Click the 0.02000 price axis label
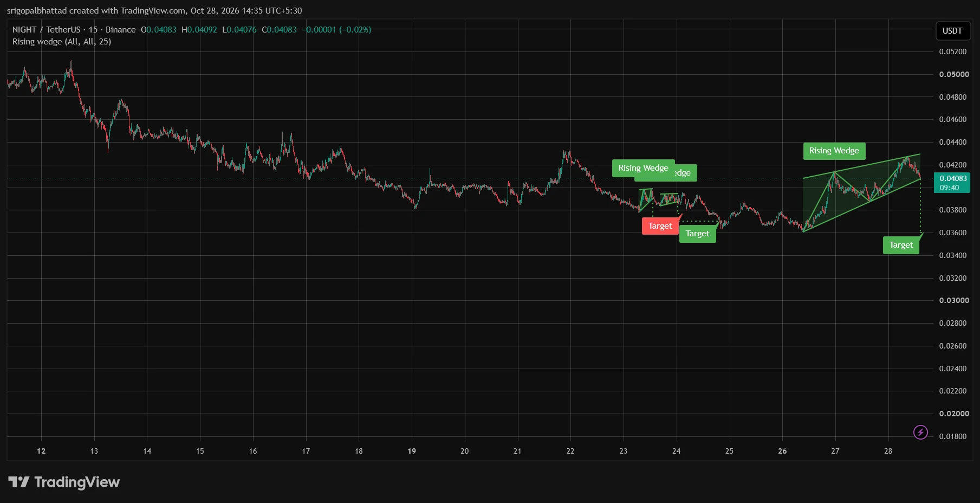Screen dimensions: 980x503 [954, 414]
